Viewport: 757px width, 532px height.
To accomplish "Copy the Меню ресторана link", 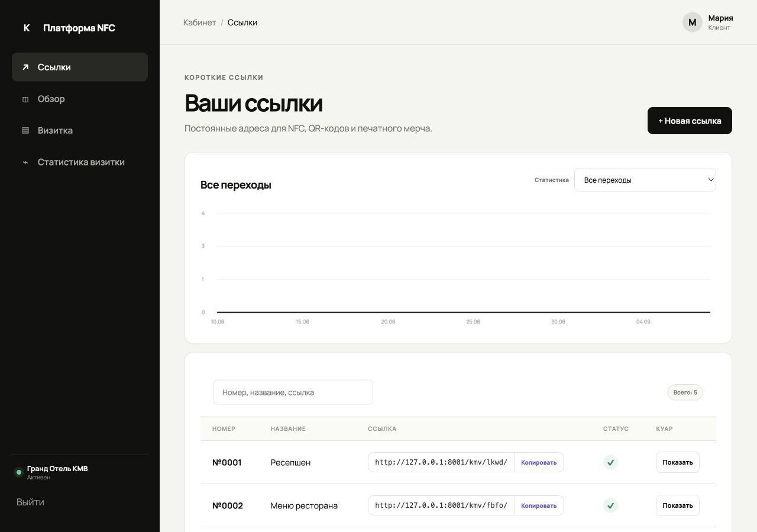I will click(539, 505).
